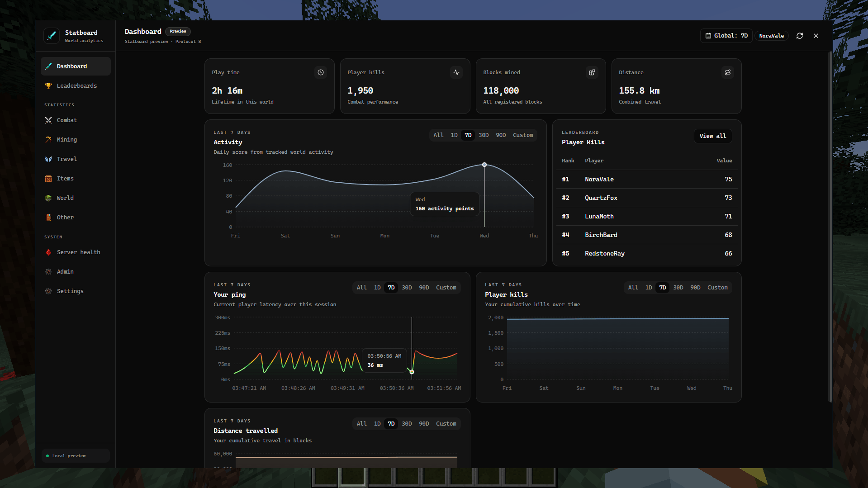This screenshot has width=868, height=488.
Task: Click the Mining pickaxe icon
Action: pyautogui.click(x=48, y=139)
